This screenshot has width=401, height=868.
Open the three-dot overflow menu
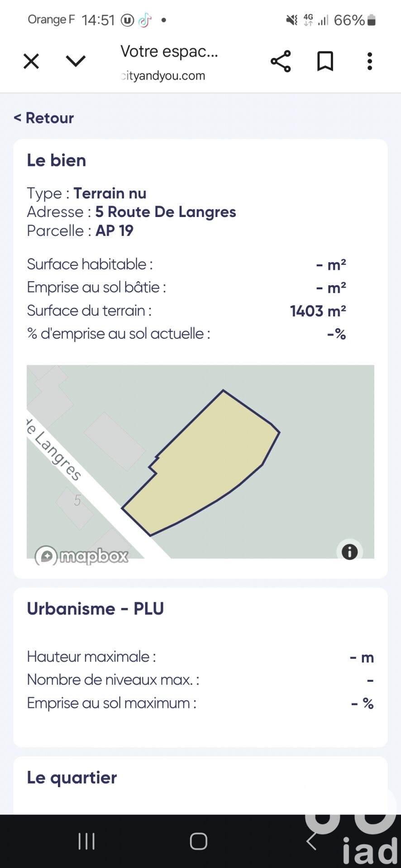(370, 61)
